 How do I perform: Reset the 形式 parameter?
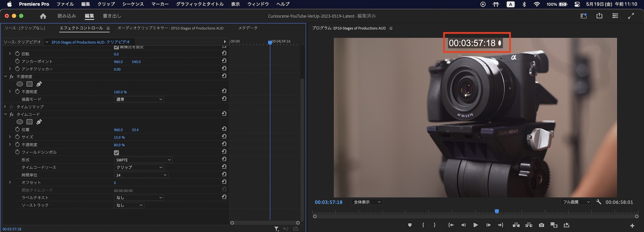[224, 159]
